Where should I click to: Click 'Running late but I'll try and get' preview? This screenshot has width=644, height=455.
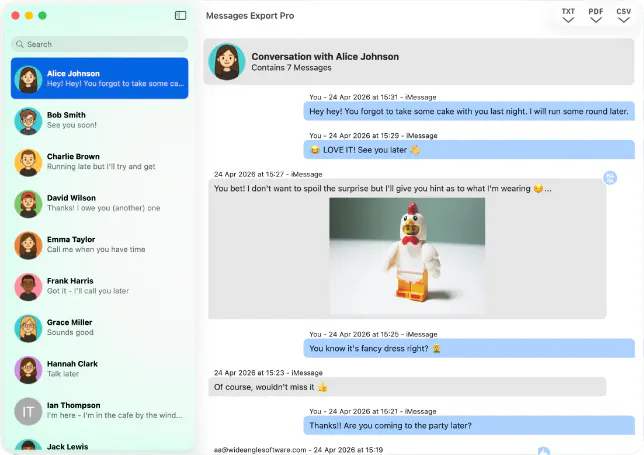click(x=101, y=167)
